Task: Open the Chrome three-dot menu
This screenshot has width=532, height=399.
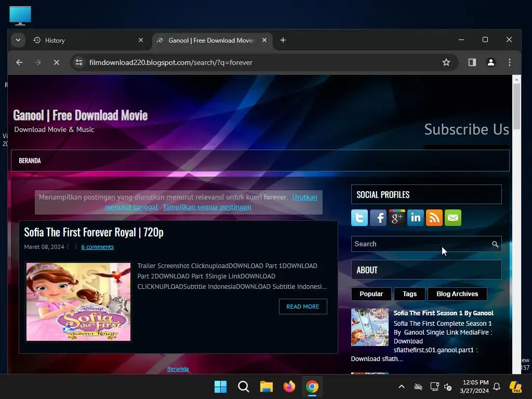Action: tap(509, 62)
